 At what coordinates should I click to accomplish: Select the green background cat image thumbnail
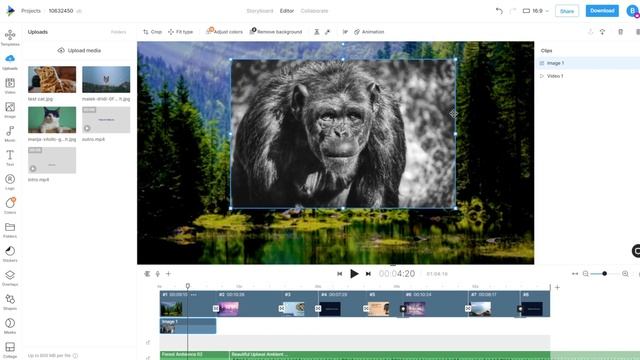pyautogui.click(x=52, y=120)
